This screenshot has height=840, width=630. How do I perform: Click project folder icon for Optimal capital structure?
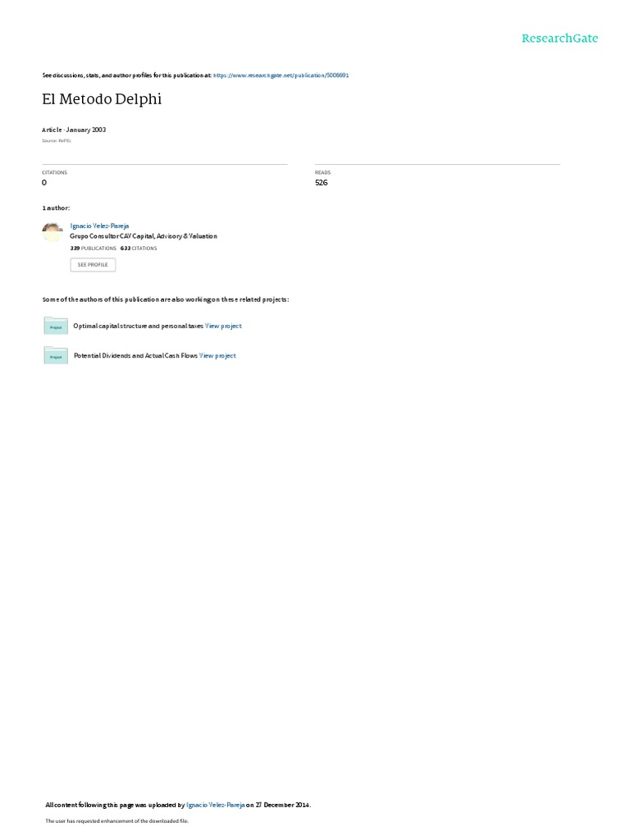coord(56,326)
